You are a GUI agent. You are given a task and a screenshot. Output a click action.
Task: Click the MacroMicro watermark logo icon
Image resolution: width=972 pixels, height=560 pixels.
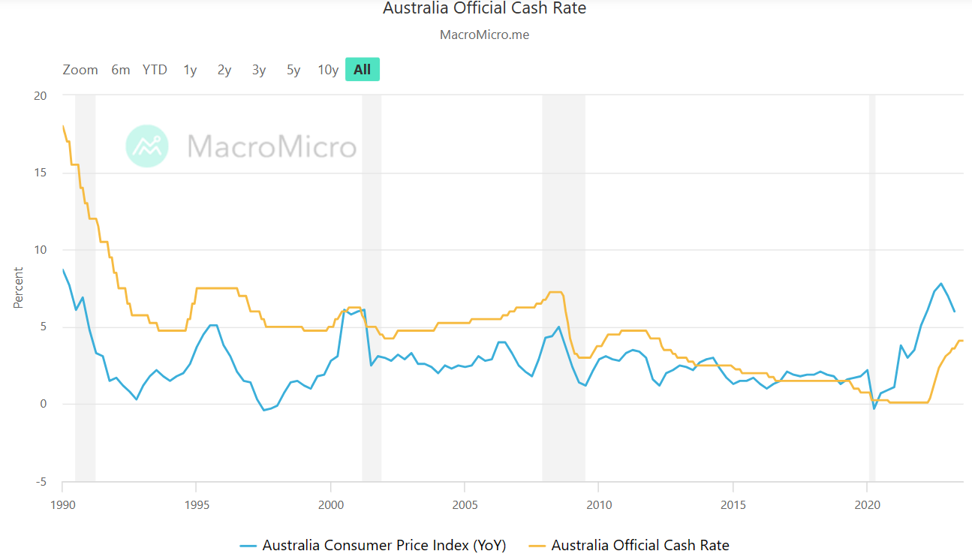[146, 146]
